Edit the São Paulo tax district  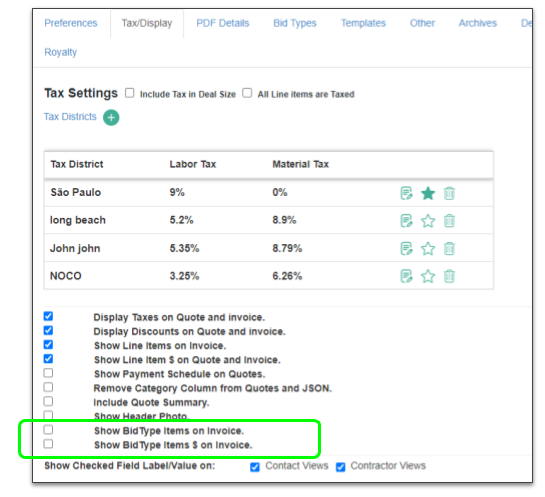coord(406,193)
